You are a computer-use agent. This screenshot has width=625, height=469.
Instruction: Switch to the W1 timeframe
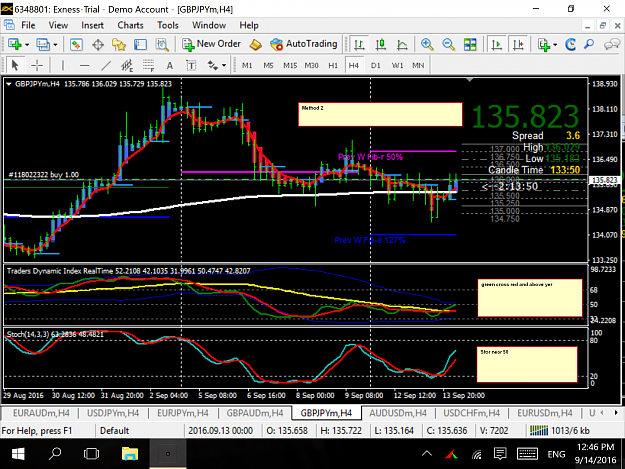coord(397,65)
